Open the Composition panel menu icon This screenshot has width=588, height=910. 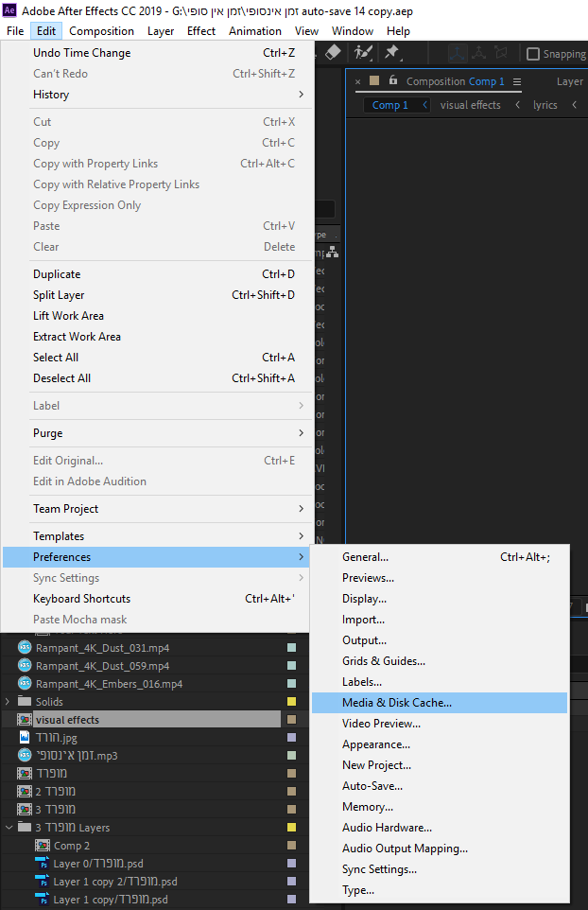point(518,81)
